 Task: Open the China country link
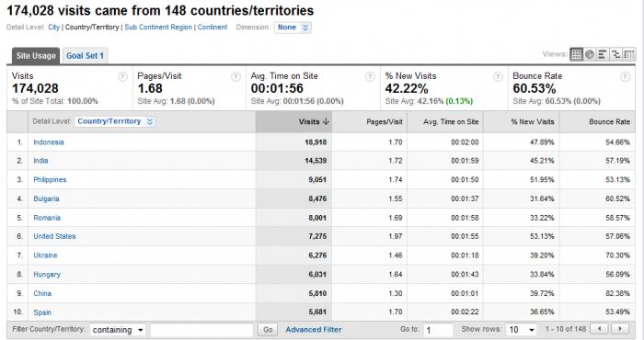click(42, 293)
